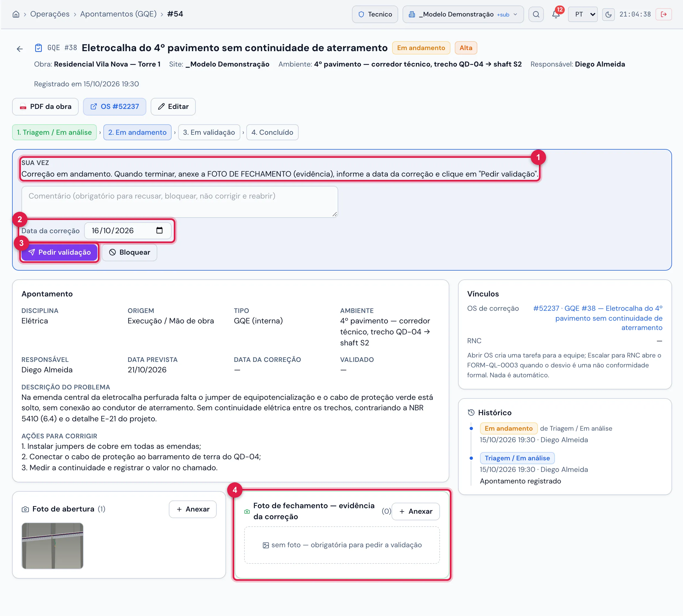Click the Editar button

(173, 107)
